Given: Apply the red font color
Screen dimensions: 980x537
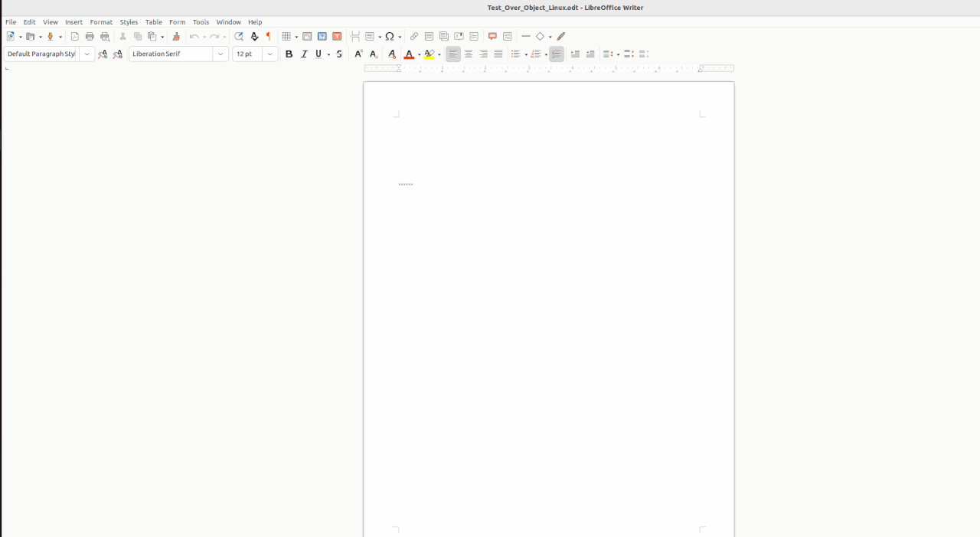Looking at the screenshot, I should (409, 54).
